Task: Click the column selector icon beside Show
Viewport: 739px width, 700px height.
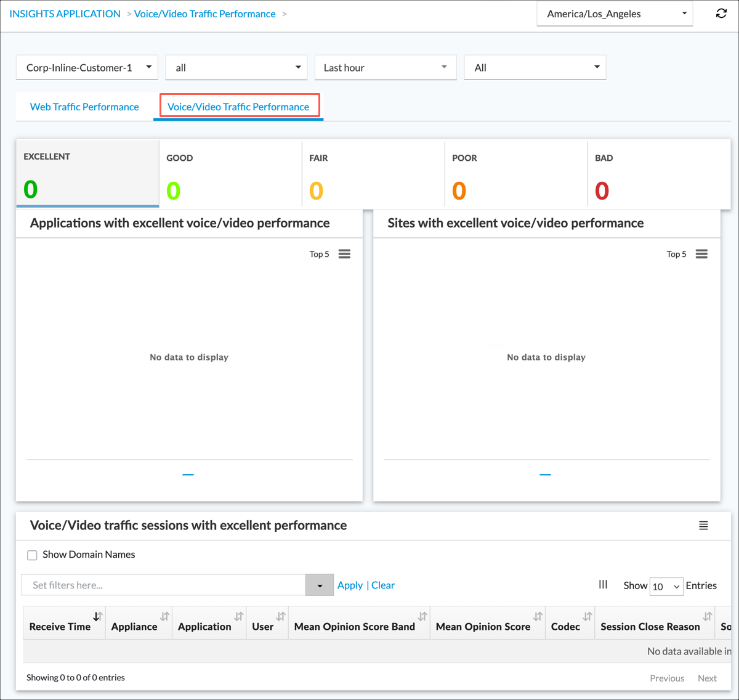Action: [x=603, y=585]
